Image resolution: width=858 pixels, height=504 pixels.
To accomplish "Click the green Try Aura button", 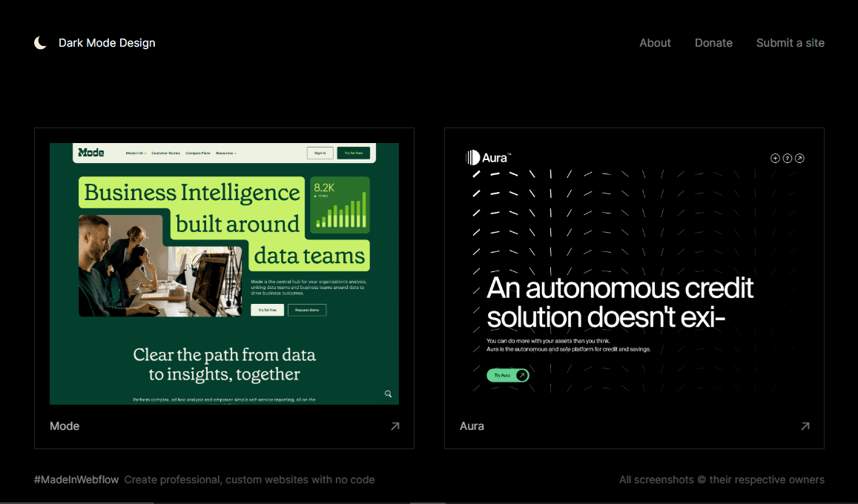I will coord(508,375).
